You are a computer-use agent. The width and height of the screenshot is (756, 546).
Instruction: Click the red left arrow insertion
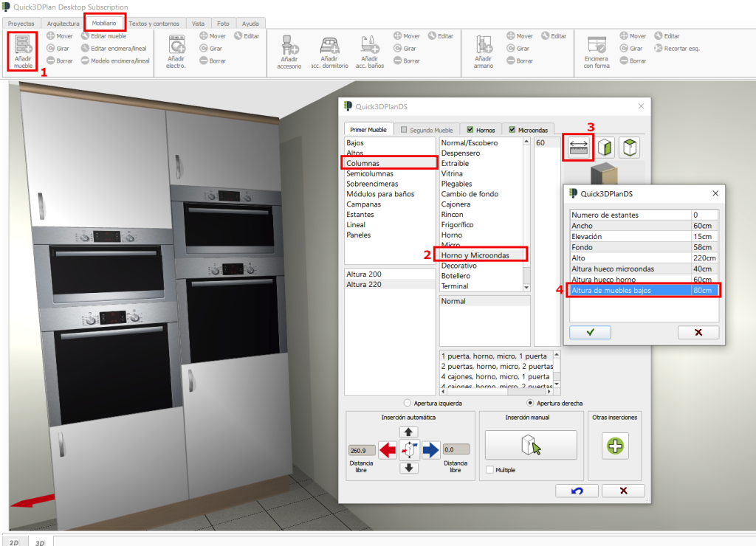coord(388,449)
